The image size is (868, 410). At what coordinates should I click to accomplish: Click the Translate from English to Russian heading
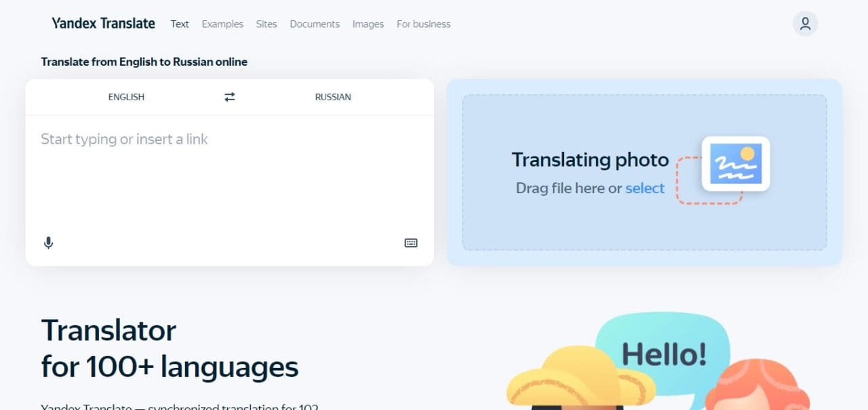[x=144, y=62]
